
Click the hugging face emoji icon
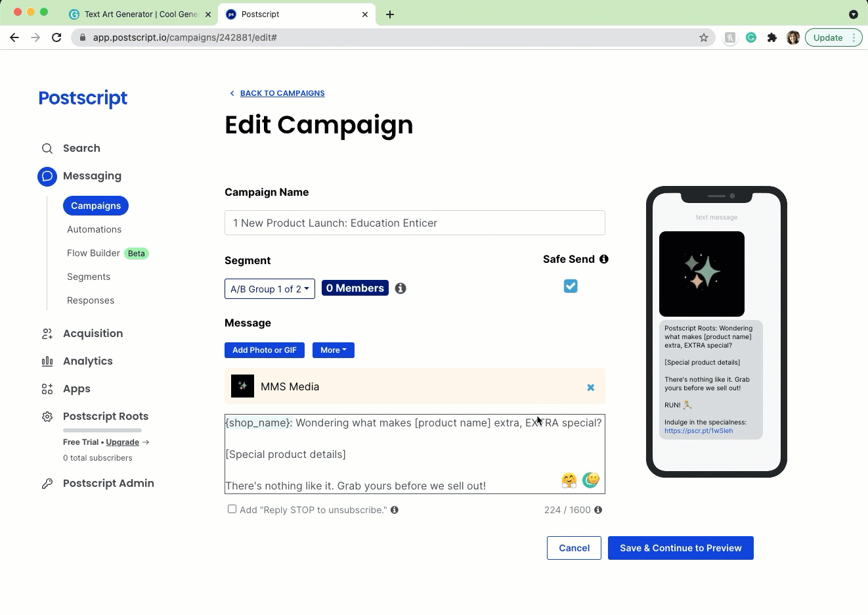pyautogui.click(x=569, y=480)
